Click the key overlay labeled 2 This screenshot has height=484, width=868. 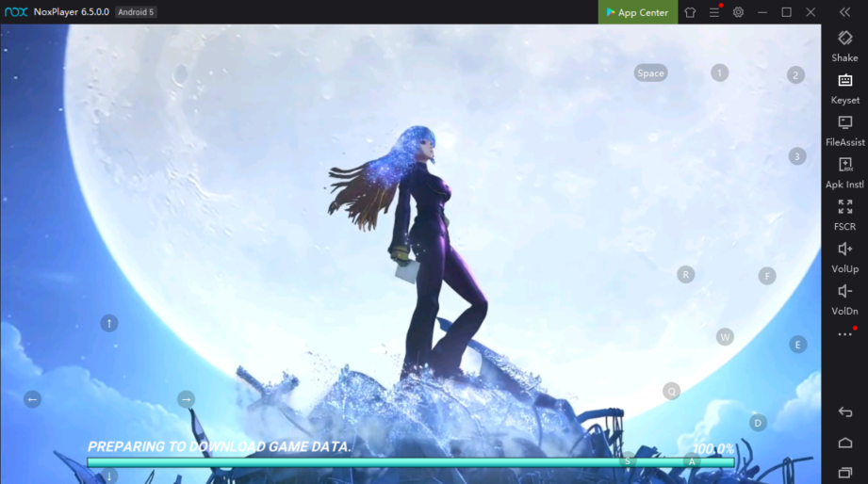795,75
